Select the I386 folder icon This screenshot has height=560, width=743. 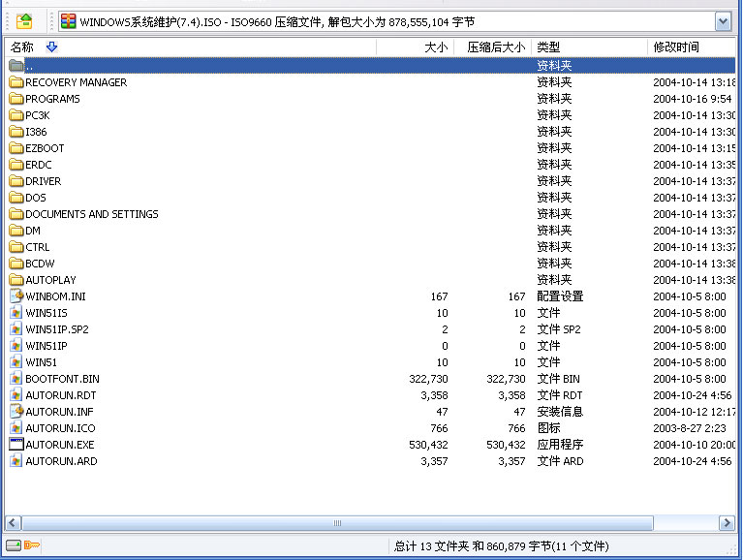coord(16,132)
